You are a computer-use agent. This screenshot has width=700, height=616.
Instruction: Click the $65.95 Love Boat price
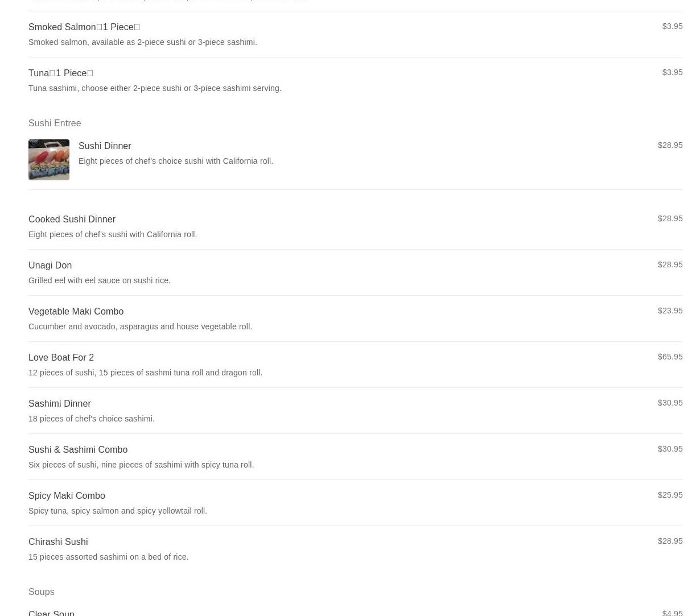(x=670, y=357)
